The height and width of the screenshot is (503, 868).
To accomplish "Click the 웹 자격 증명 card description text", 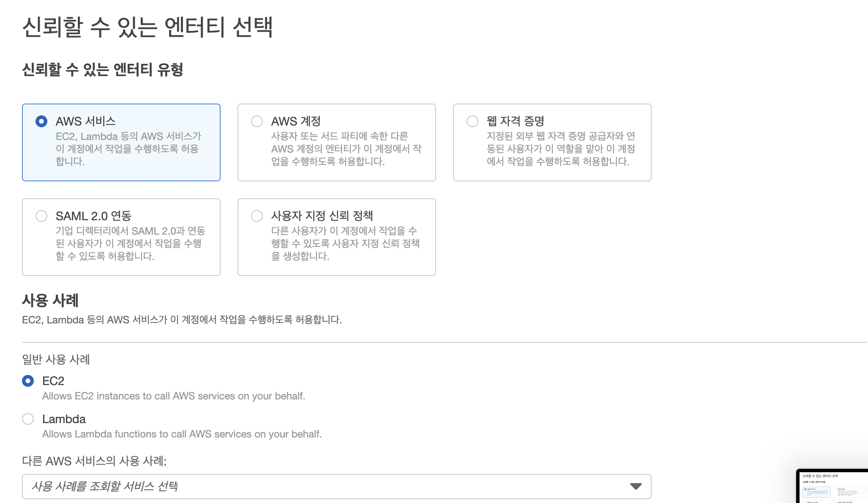I will (560, 149).
